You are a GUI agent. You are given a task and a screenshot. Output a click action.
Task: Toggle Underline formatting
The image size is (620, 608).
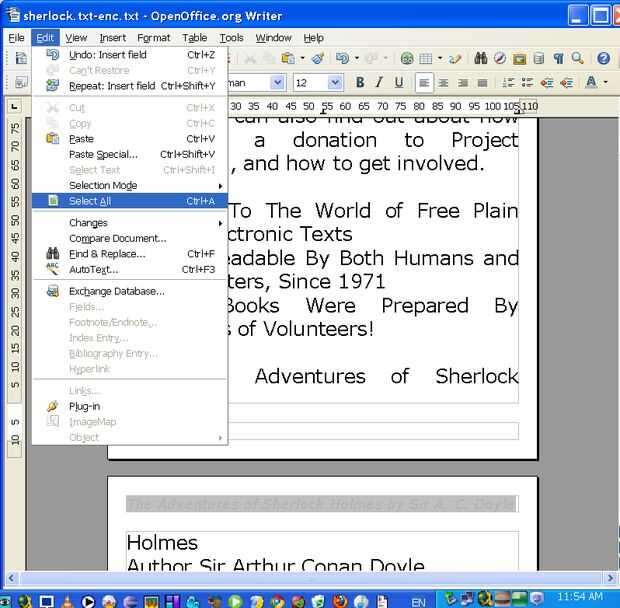pyautogui.click(x=399, y=83)
